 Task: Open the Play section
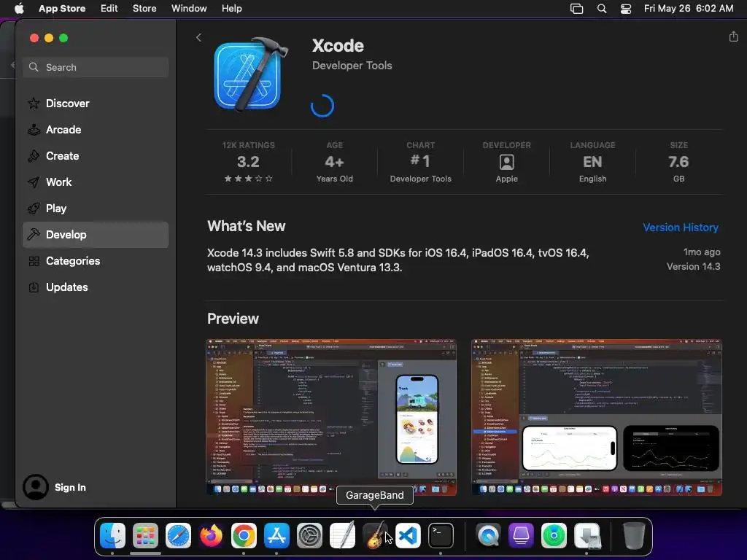tap(96, 208)
